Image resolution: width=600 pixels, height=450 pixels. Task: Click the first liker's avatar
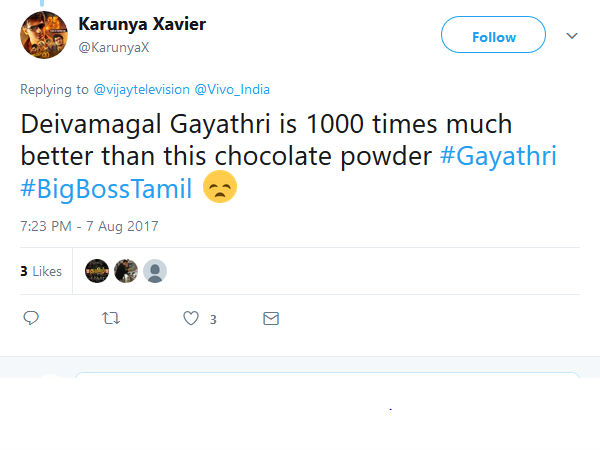click(97, 271)
